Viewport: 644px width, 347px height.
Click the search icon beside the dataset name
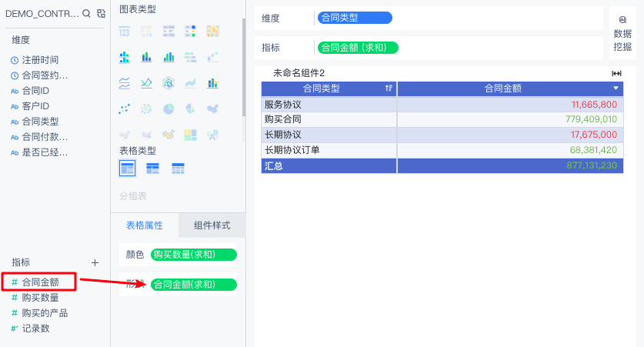coord(86,14)
